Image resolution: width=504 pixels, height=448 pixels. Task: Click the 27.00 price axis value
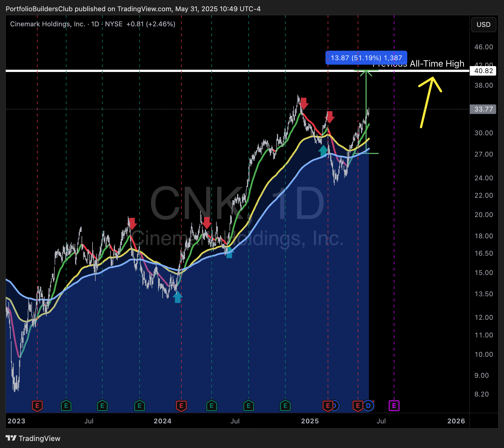click(484, 154)
